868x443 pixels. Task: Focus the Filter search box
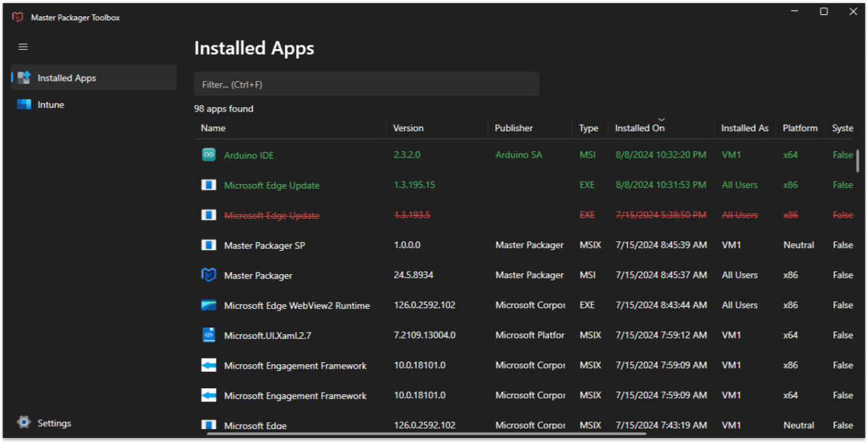[x=367, y=84]
